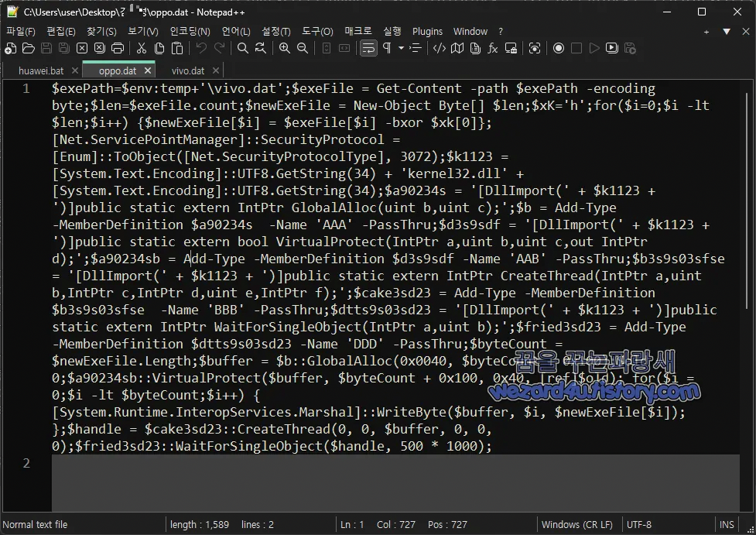Viewport: 756px width, 535px height.
Task: Stop macro recording square button
Action: [576, 48]
